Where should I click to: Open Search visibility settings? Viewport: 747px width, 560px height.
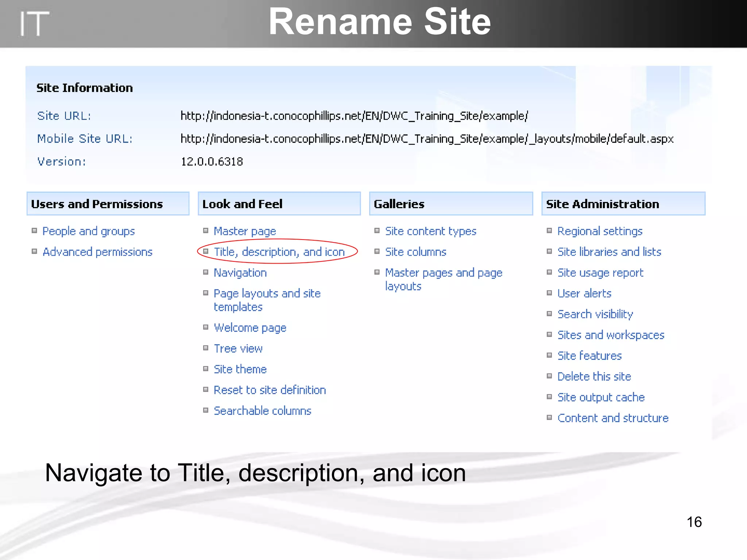coord(595,314)
